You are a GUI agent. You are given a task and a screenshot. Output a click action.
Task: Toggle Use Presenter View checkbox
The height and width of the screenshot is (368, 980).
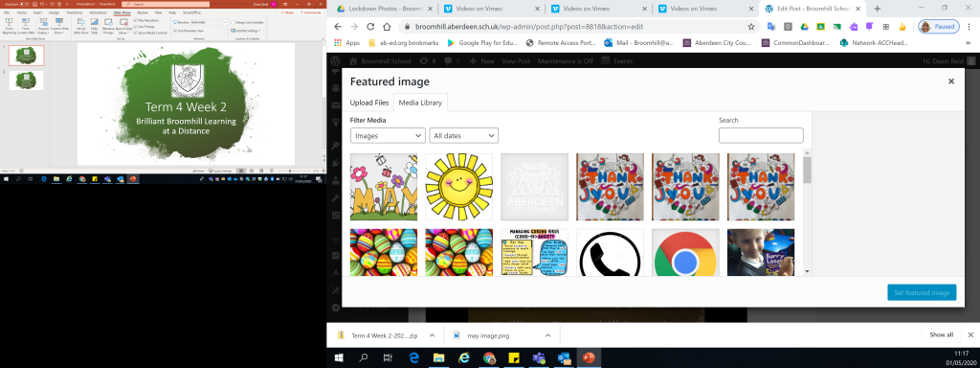pos(176,31)
